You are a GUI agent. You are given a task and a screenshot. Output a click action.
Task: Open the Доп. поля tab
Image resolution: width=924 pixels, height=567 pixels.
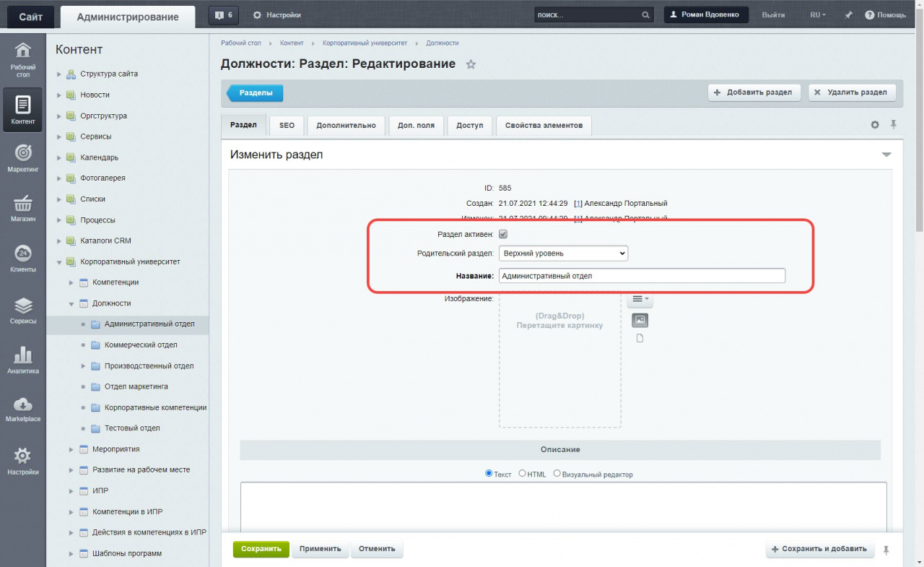[x=417, y=125]
